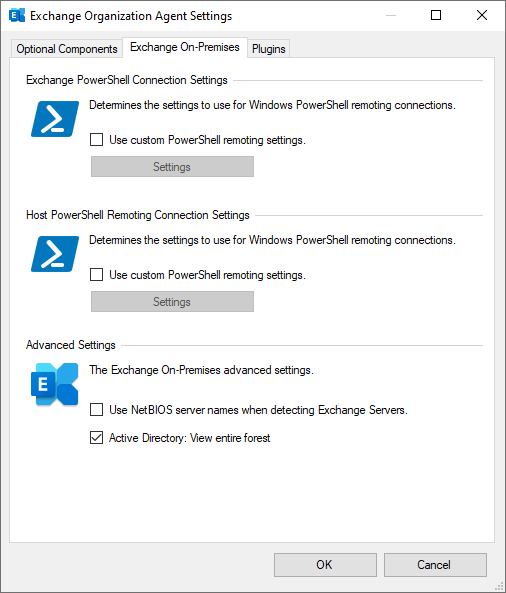Minimize the settings window
The height and width of the screenshot is (593, 506).
[391, 15]
